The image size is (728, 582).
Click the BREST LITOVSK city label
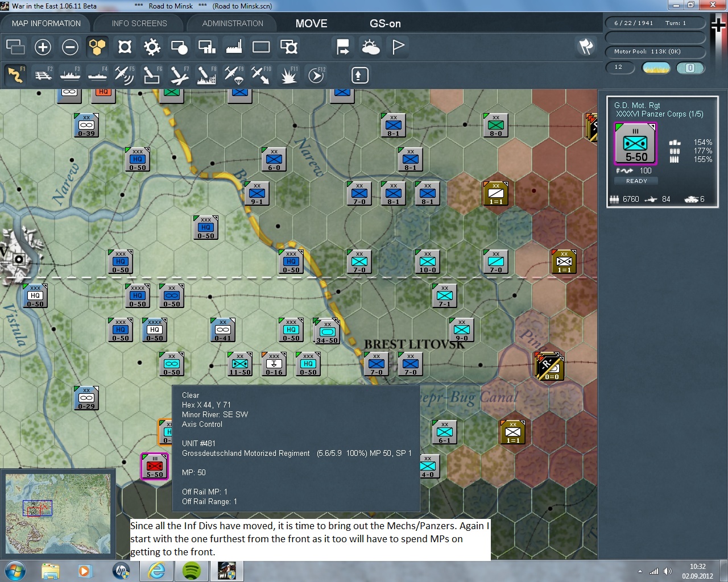pos(414,344)
